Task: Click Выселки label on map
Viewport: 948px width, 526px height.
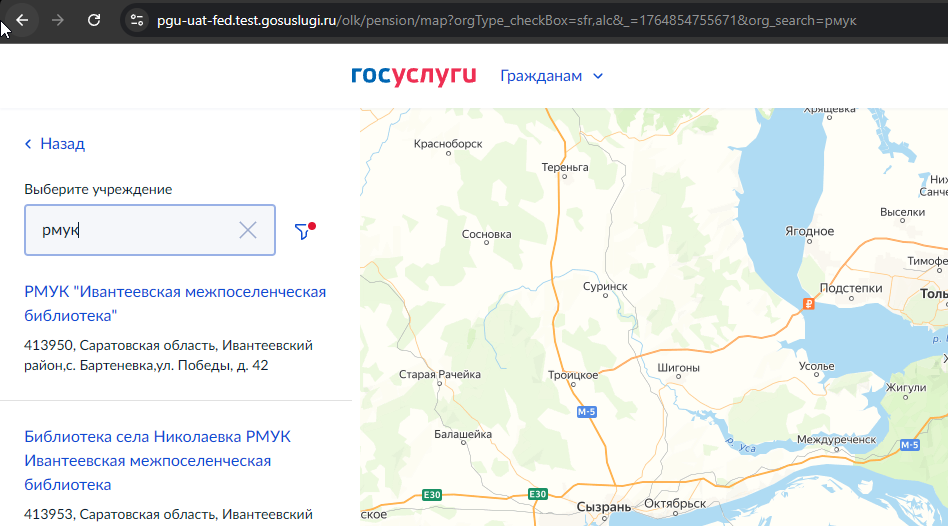Action: (x=903, y=212)
